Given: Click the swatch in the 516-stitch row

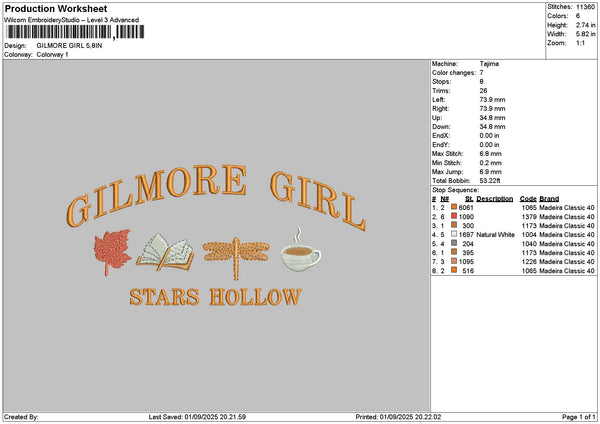Looking at the screenshot, I should click(454, 270).
